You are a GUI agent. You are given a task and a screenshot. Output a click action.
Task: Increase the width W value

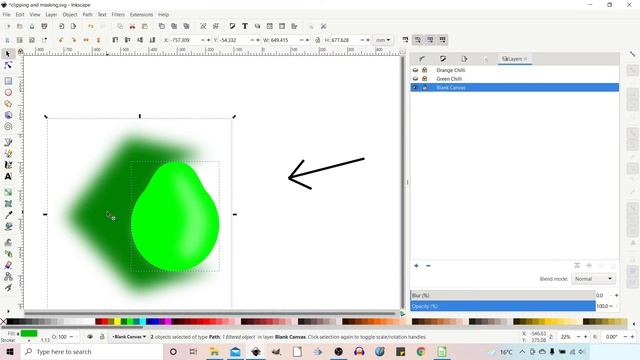click(x=307, y=40)
